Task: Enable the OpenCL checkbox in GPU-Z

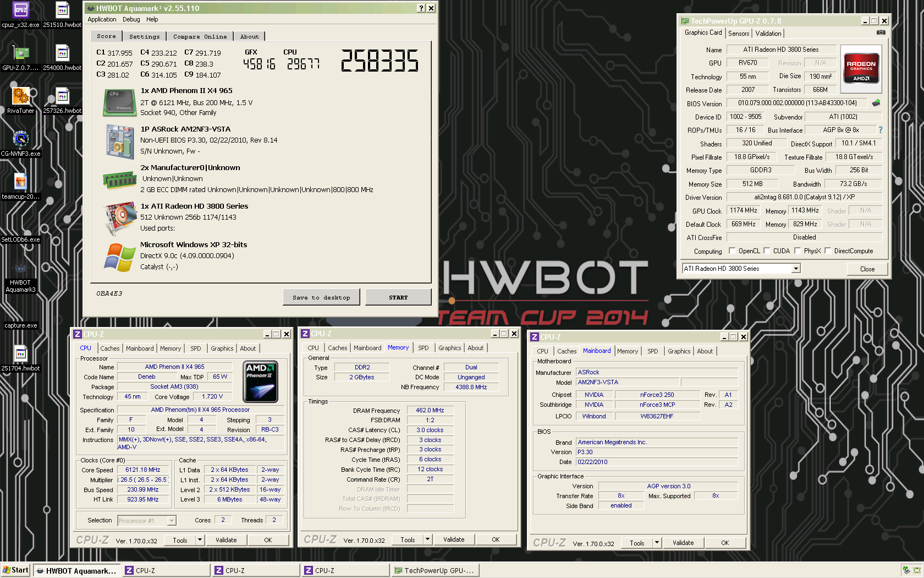Action: coord(732,250)
